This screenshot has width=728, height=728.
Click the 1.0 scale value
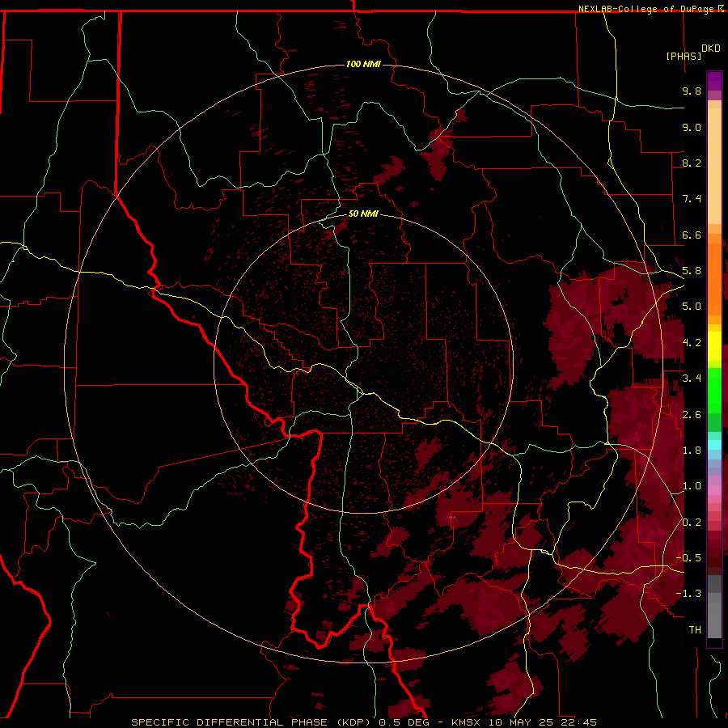coord(692,486)
